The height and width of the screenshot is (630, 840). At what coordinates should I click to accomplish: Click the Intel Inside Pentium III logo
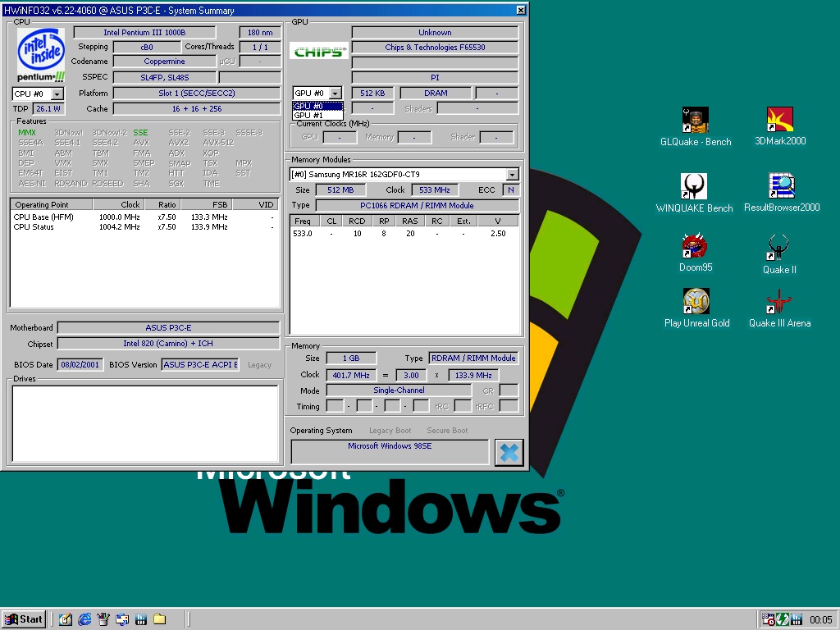pyautogui.click(x=41, y=56)
